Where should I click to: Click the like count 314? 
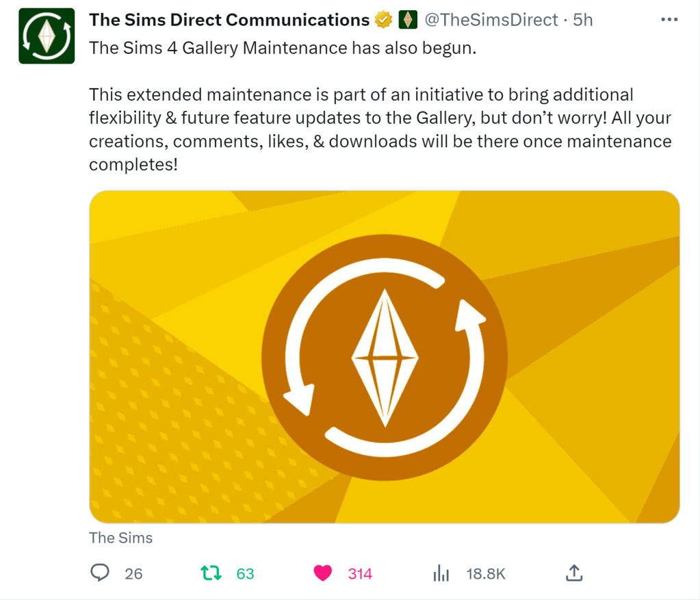(x=360, y=573)
